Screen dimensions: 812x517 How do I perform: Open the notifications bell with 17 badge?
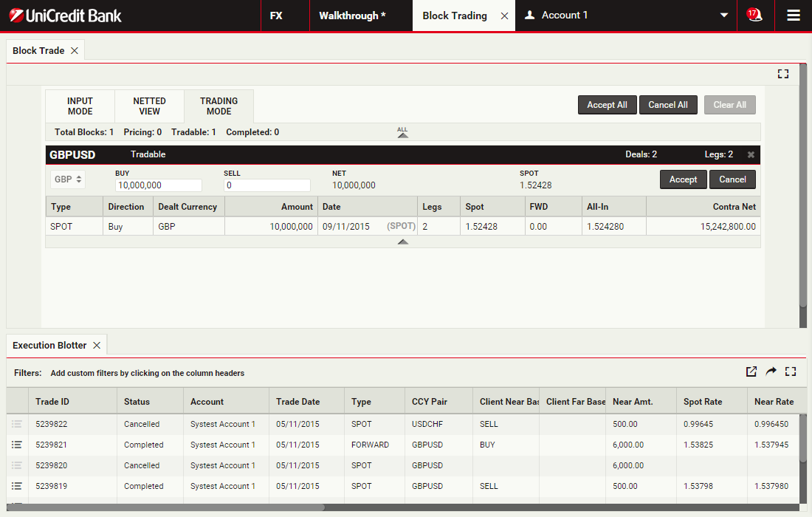(754, 15)
